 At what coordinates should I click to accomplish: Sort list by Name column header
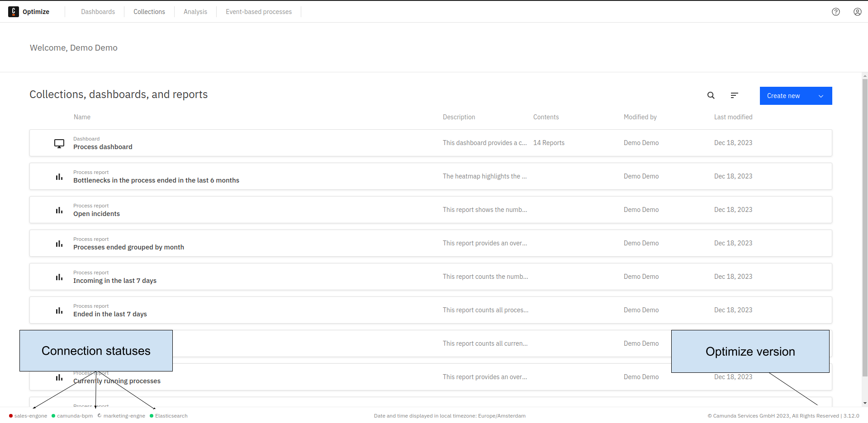coord(82,117)
